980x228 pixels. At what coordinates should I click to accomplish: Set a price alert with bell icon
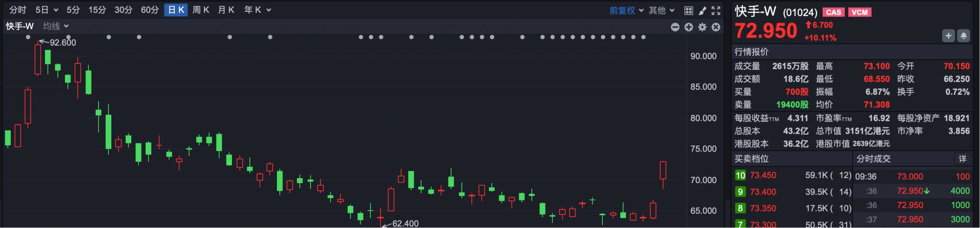tap(963, 36)
